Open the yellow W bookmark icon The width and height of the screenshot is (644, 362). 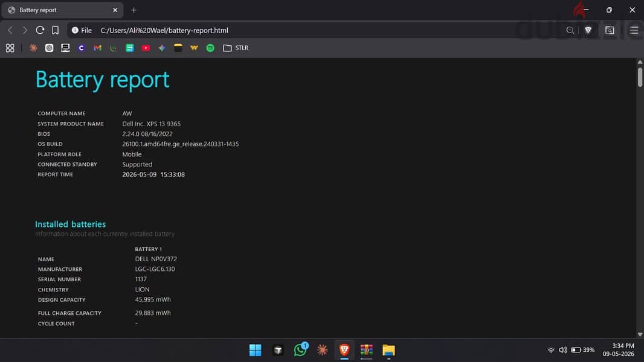pos(194,48)
